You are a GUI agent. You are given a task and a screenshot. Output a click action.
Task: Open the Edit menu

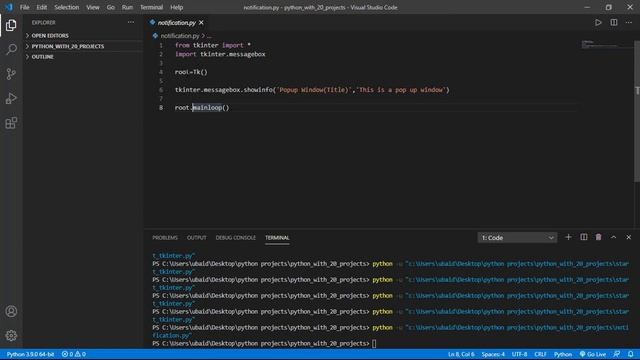(x=42, y=7)
